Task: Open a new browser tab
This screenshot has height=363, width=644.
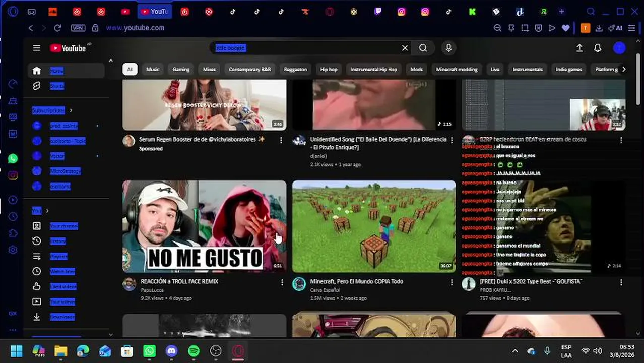Action: point(562,11)
